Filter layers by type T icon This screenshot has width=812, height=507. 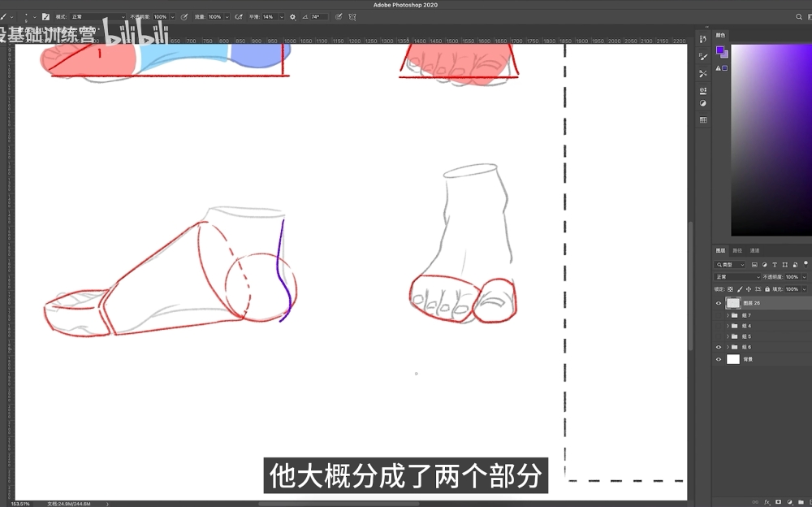pyautogui.click(x=775, y=265)
